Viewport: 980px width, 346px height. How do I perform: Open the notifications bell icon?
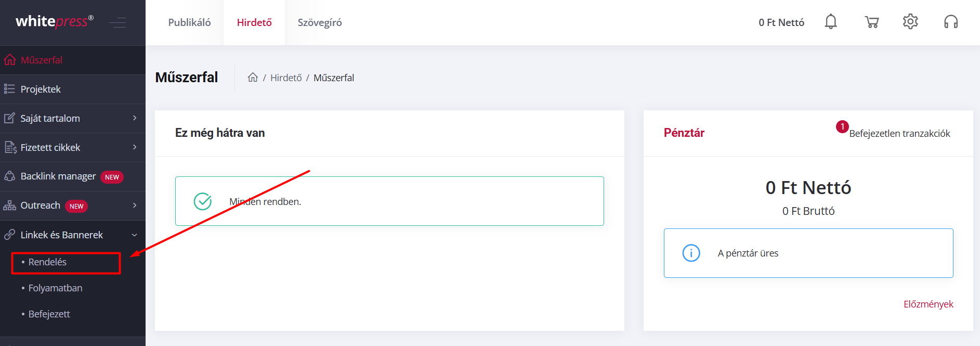pyautogui.click(x=831, y=22)
